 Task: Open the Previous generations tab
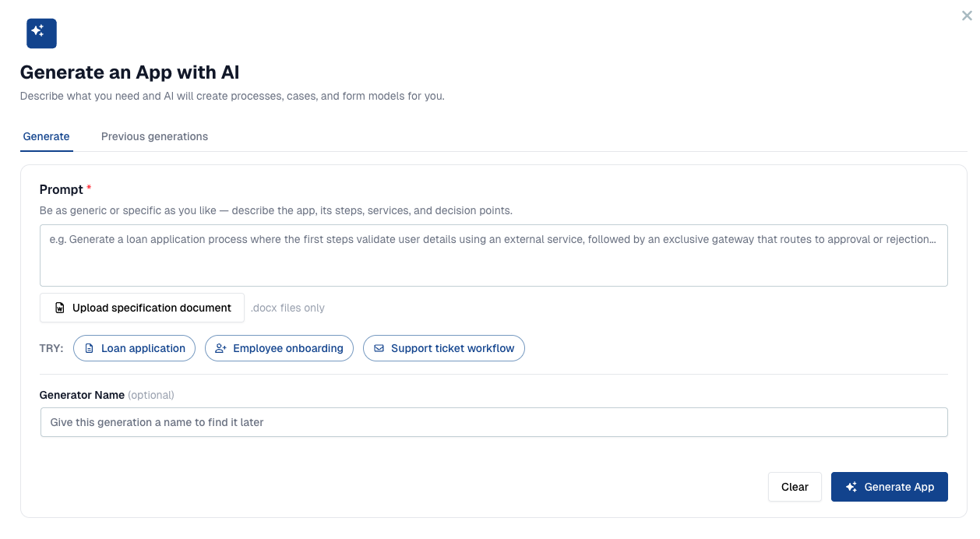[154, 136]
